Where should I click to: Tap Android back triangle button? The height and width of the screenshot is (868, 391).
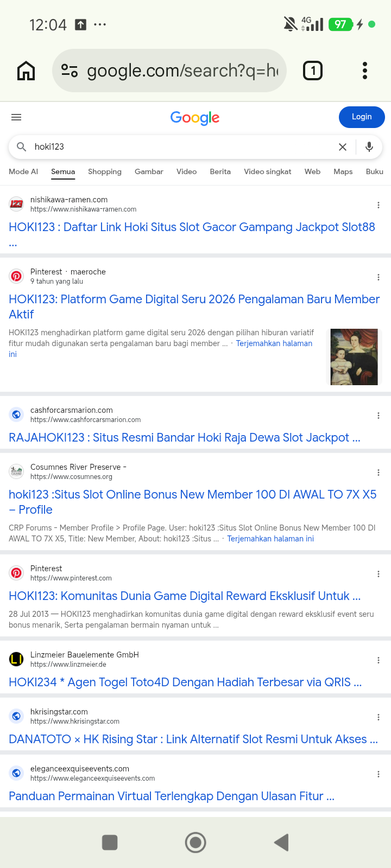pyautogui.click(x=281, y=843)
